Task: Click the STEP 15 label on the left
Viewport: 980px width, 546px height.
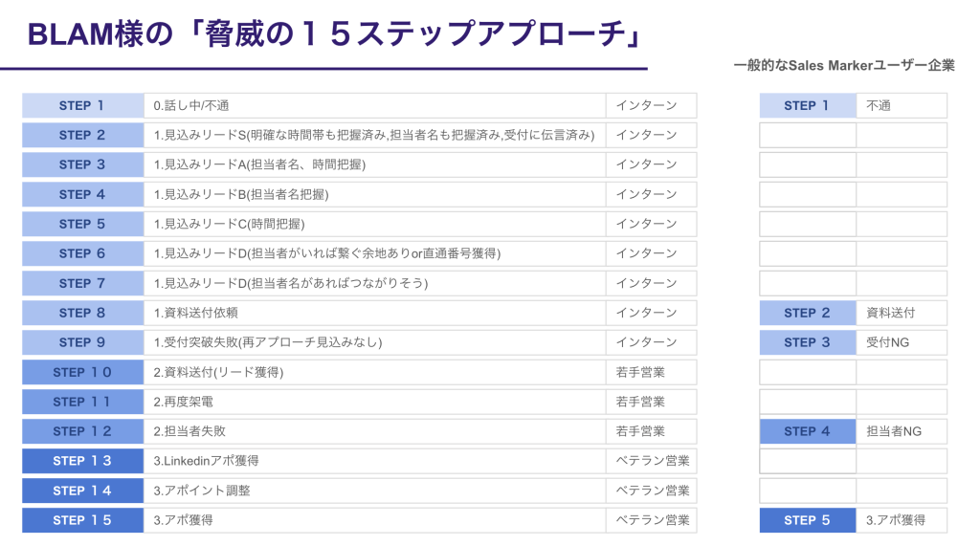Action: point(82,520)
